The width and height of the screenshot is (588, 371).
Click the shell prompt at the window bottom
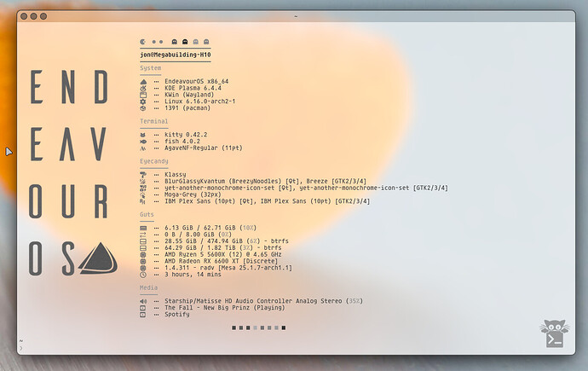(x=21, y=348)
